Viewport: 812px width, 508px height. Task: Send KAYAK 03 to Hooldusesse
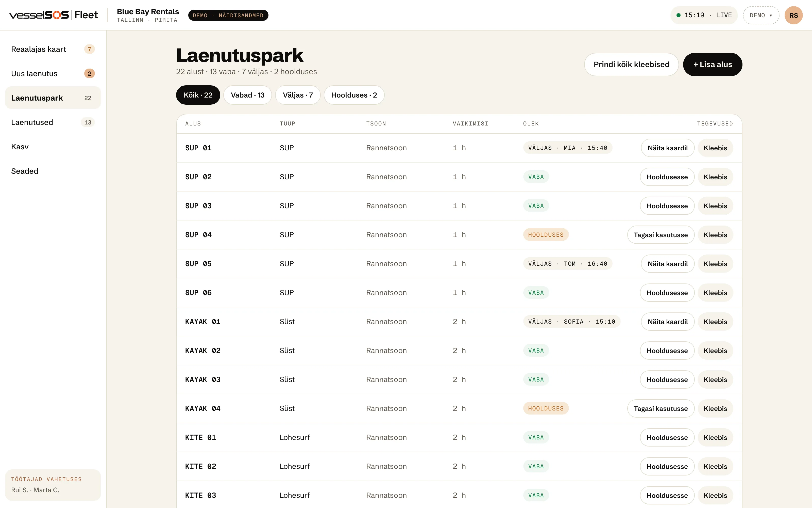tap(667, 380)
